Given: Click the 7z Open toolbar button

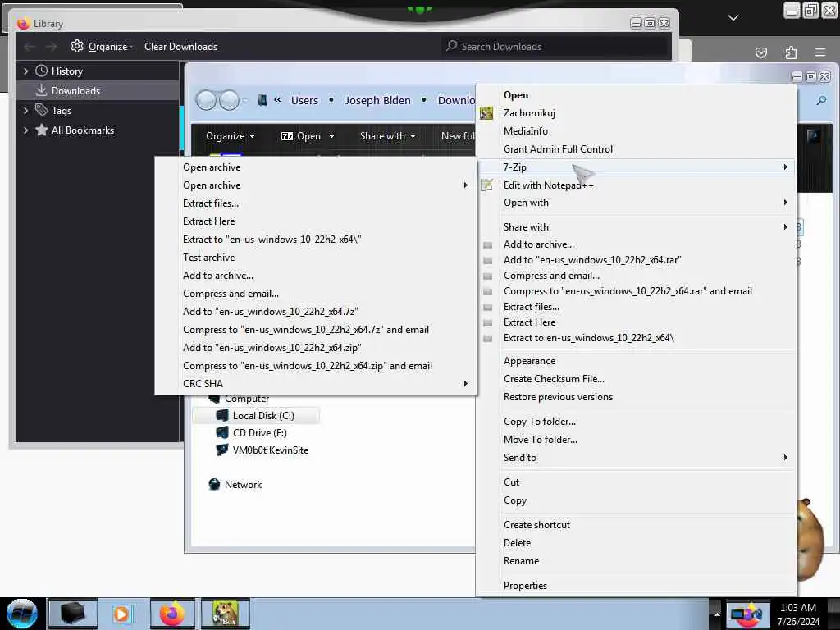Looking at the screenshot, I should pos(301,136).
